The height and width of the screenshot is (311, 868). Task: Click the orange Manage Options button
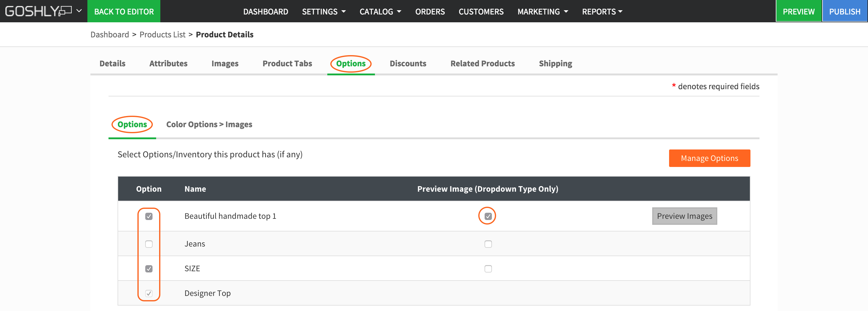pyautogui.click(x=709, y=158)
